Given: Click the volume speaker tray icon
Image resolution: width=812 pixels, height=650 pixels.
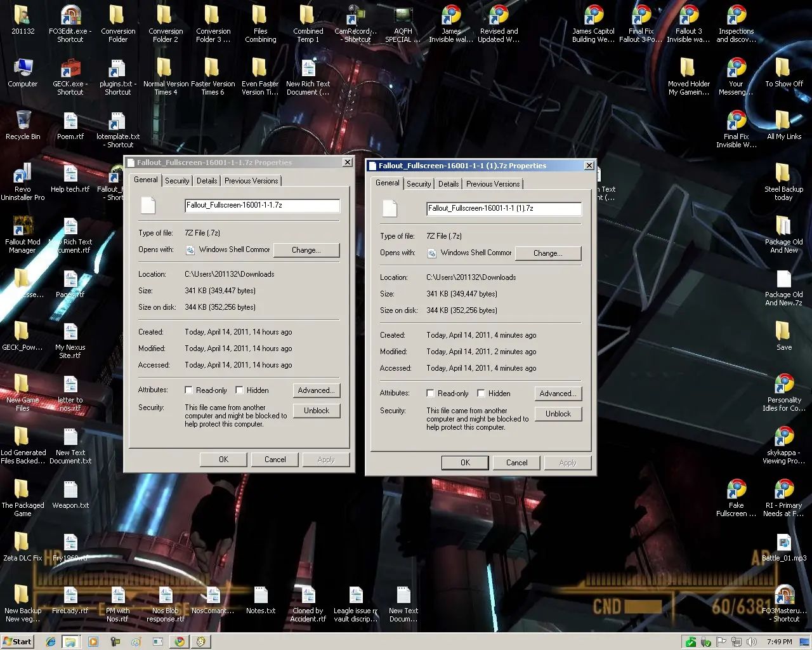Looking at the screenshot, I should point(752,642).
